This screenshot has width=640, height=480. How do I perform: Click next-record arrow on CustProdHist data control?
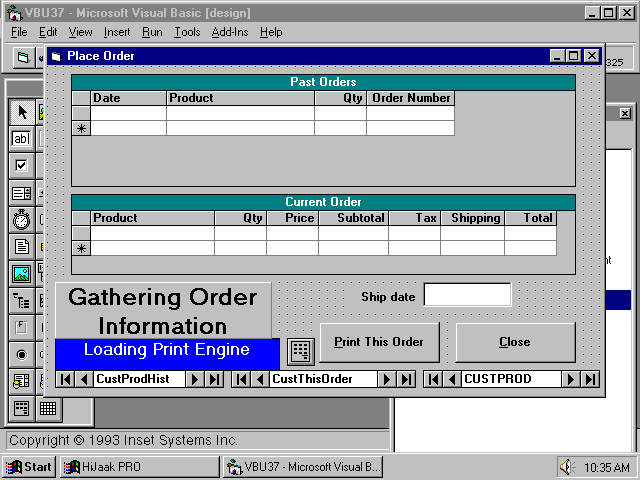pyautogui.click(x=196, y=379)
